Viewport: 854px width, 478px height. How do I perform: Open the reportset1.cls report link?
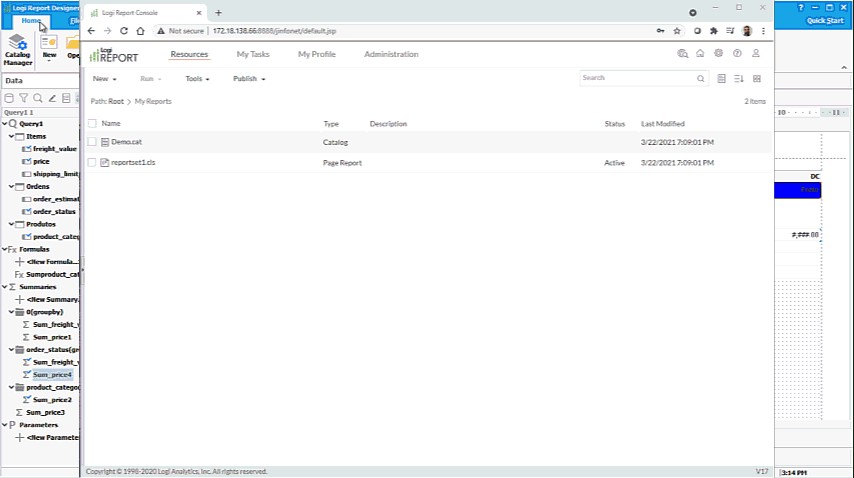tap(133, 162)
